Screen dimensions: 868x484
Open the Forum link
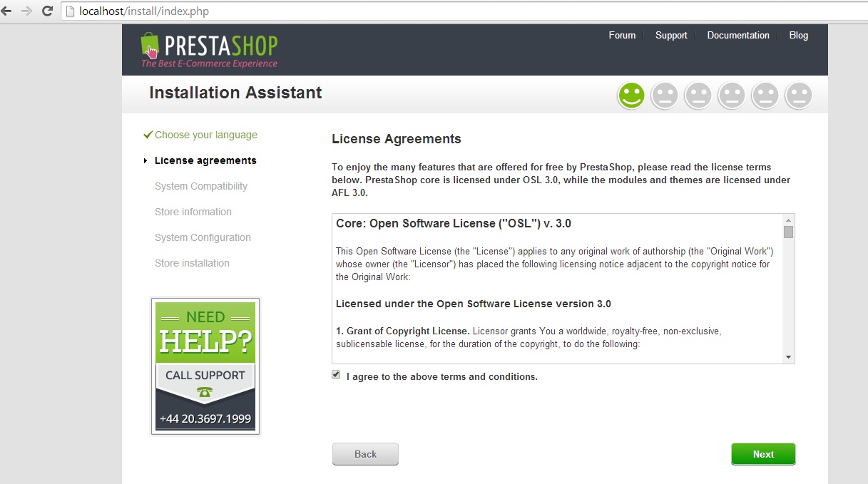point(622,35)
